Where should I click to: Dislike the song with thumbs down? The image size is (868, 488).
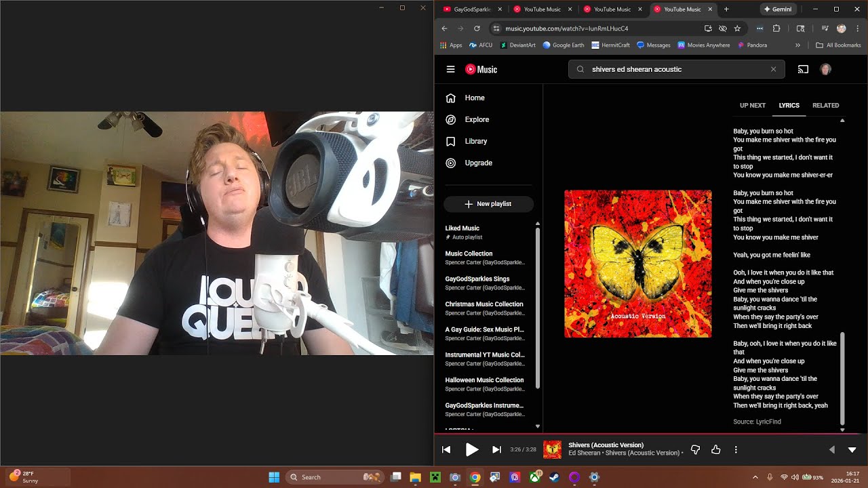695,449
